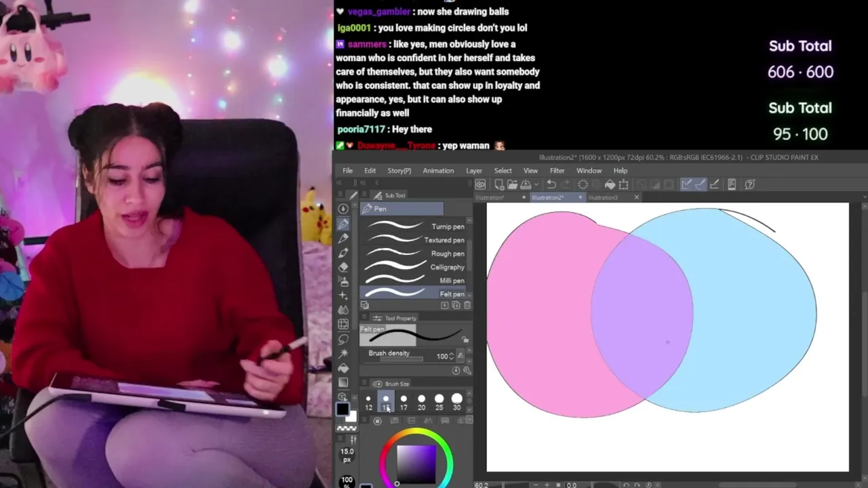Select the Fill bucket tool in toolbox
The width and height of the screenshot is (868, 488).
(x=343, y=368)
